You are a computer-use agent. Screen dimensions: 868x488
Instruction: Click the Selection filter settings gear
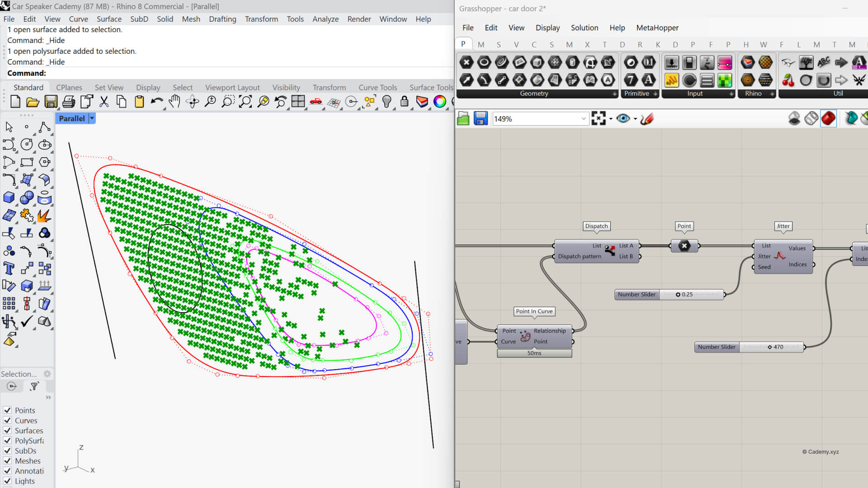click(x=47, y=374)
